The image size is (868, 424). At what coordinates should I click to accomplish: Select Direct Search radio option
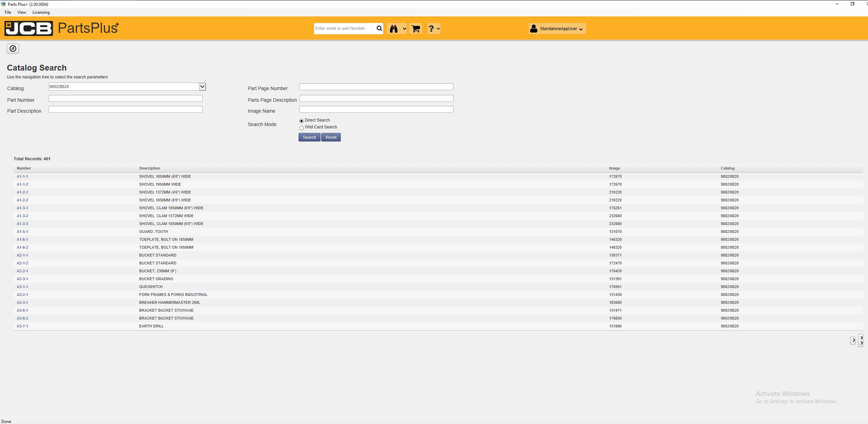(x=301, y=121)
